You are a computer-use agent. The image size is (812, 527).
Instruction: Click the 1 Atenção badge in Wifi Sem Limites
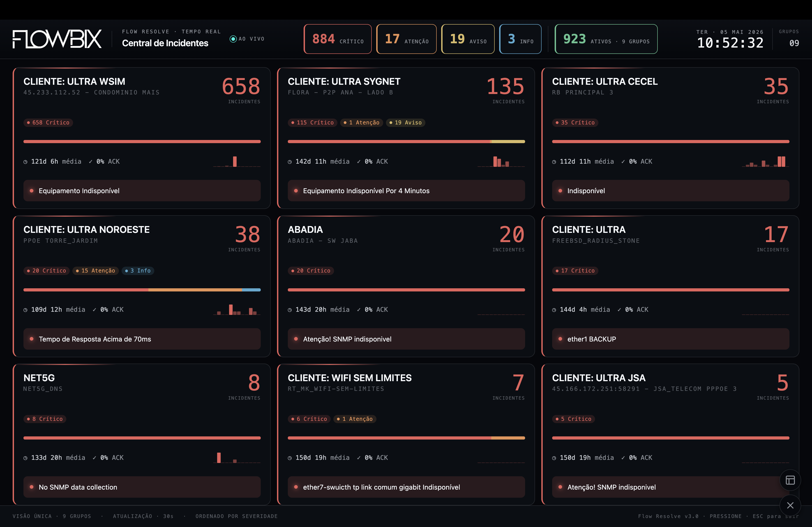pyautogui.click(x=355, y=419)
